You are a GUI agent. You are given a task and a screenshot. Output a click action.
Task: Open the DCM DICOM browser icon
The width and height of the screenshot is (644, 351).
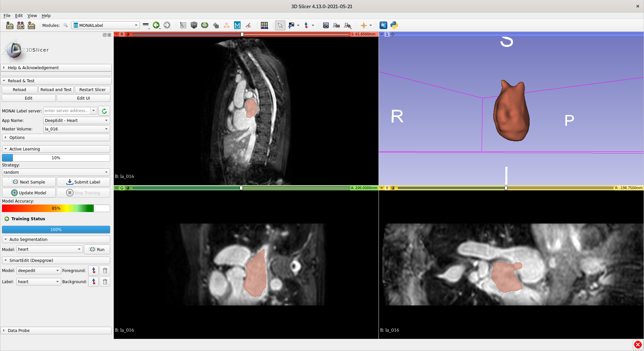[x=20, y=25]
